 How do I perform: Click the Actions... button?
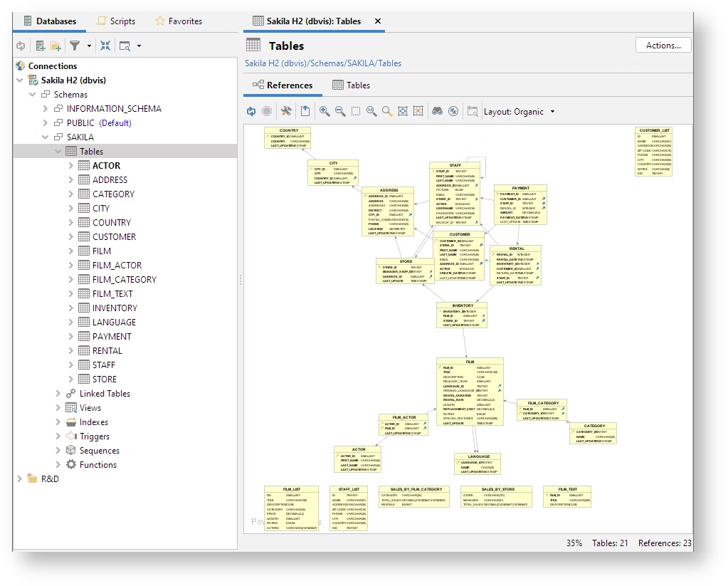[x=663, y=46]
